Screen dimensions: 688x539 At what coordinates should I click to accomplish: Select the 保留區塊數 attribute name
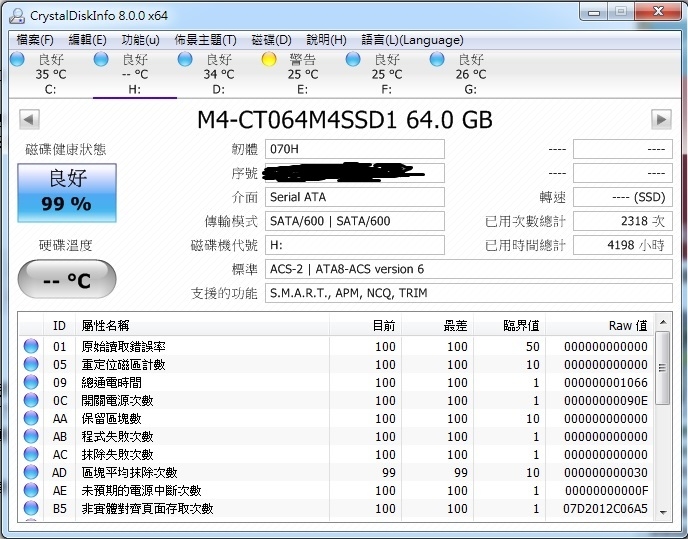111,418
